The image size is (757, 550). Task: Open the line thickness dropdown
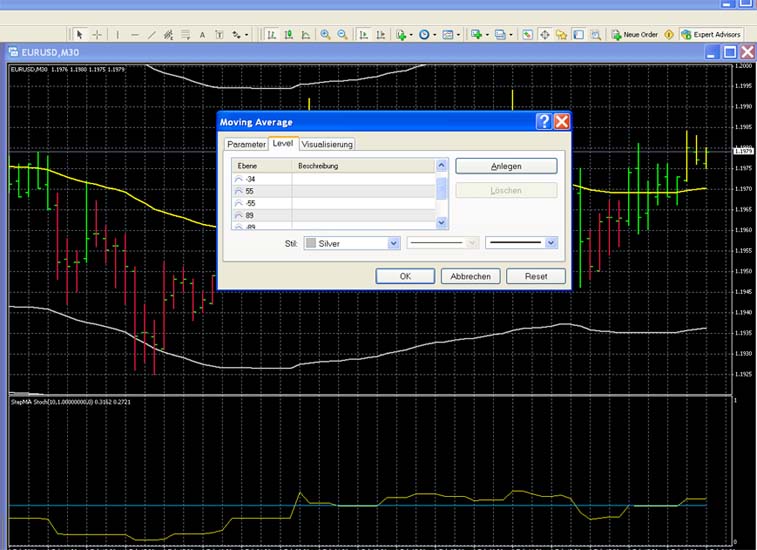(551, 242)
